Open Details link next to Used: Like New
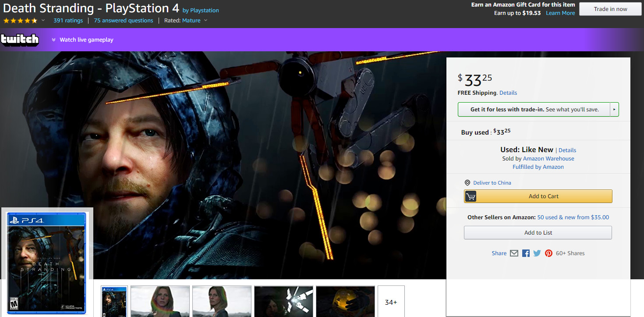 (x=567, y=150)
